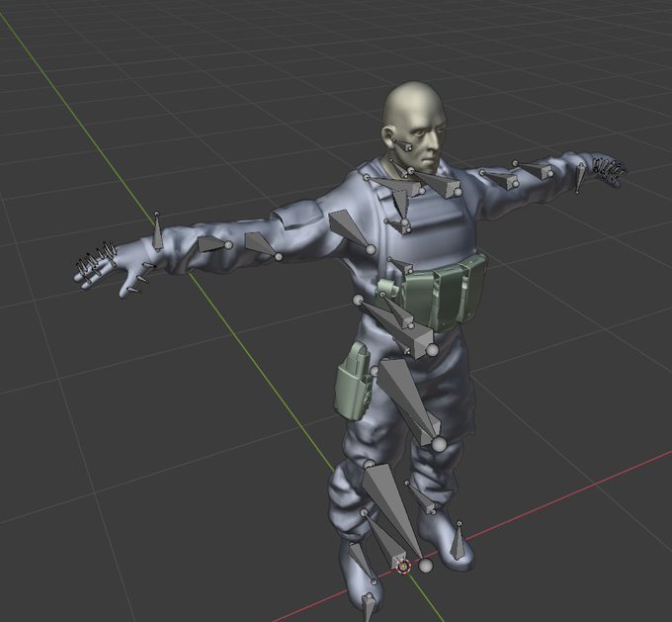
Task: Select the 3D cursor near the feet
Action: pos(403,567)
